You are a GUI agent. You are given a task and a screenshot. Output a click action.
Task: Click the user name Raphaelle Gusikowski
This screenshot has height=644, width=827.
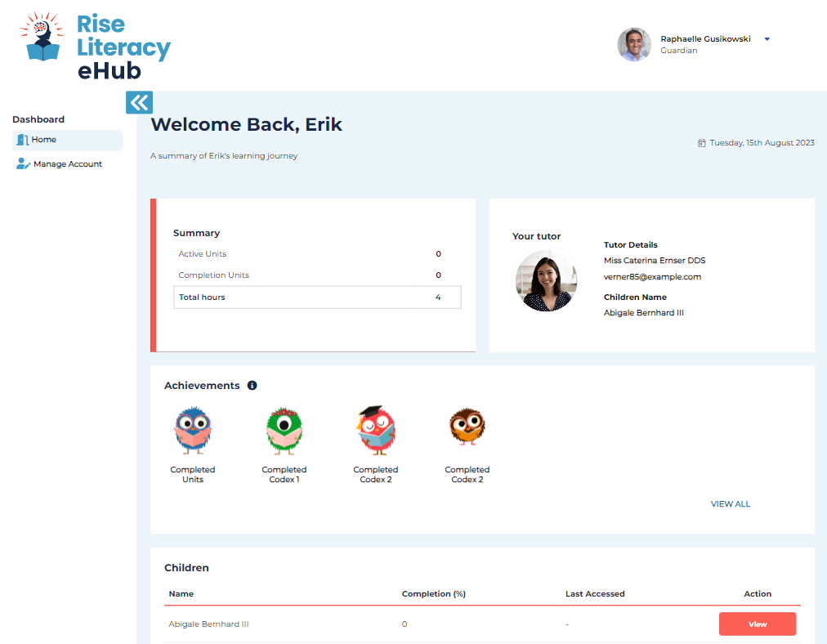pyautogui.click(x=705, y=39)
